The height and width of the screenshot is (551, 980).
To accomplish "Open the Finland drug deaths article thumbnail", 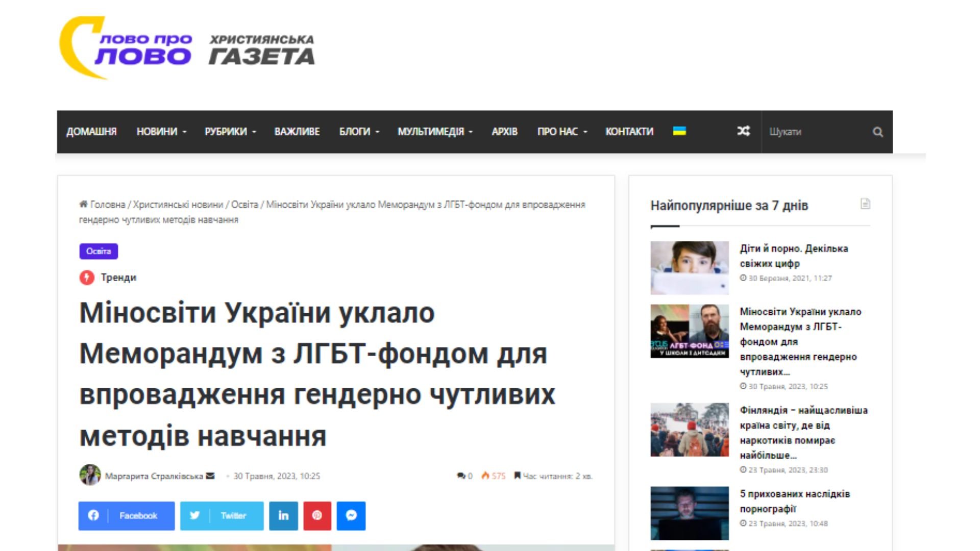I will pyautogui.click(x=689, y=430).
